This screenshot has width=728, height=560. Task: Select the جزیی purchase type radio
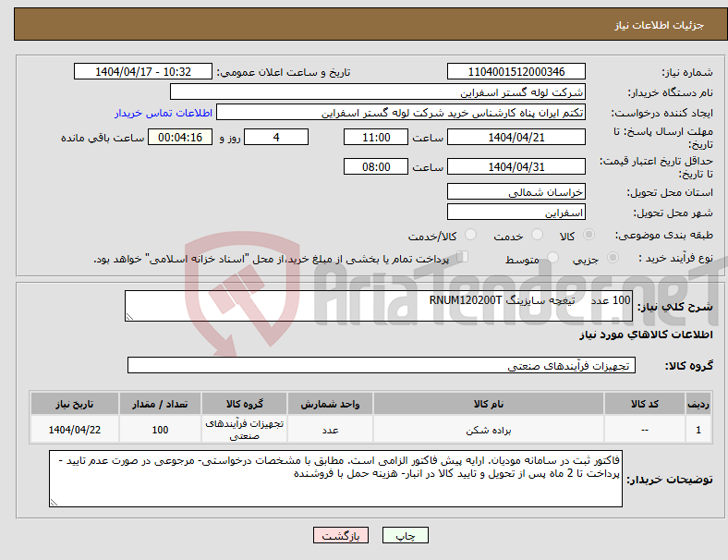[613, 258]
